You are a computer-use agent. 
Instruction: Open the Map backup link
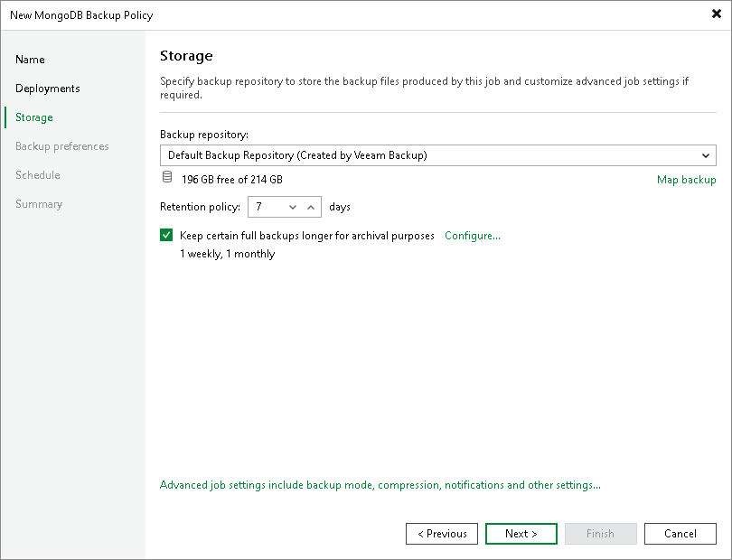(687, 180)
